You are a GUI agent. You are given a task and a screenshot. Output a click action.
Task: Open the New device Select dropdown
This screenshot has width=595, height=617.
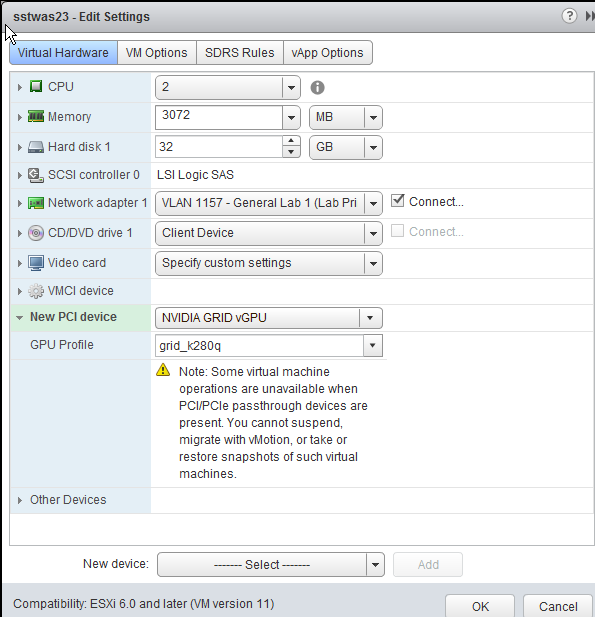tap(271, 565)
